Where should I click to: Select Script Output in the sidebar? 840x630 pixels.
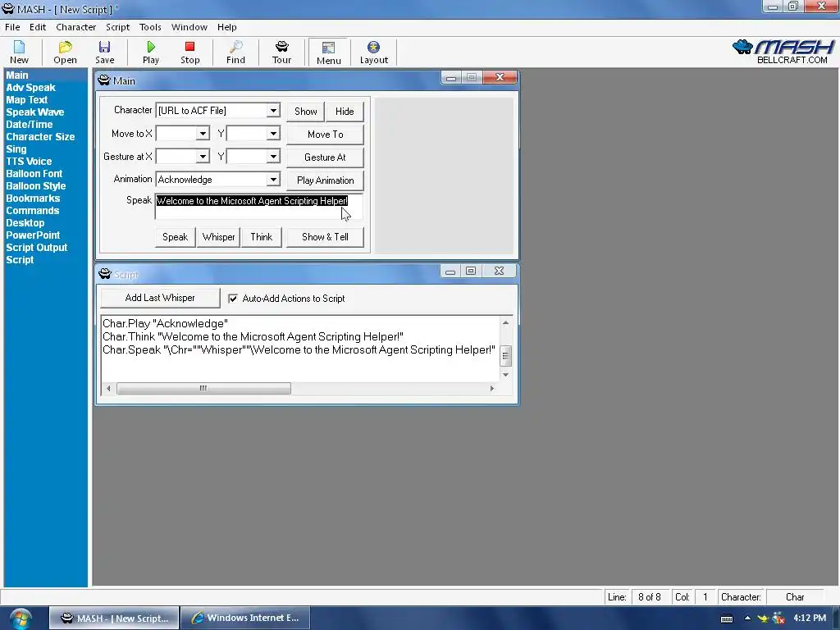(36, 248)
